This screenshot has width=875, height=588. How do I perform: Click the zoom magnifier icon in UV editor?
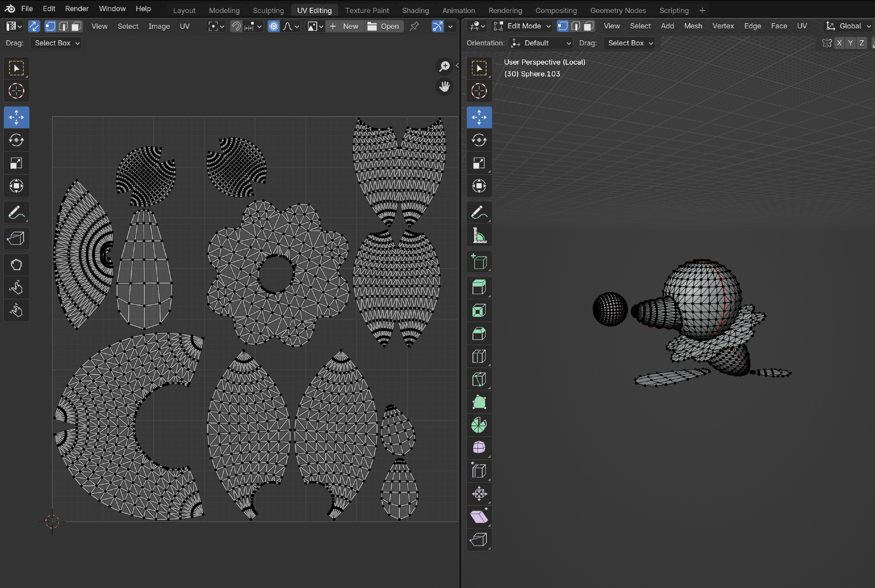[444, 66]
